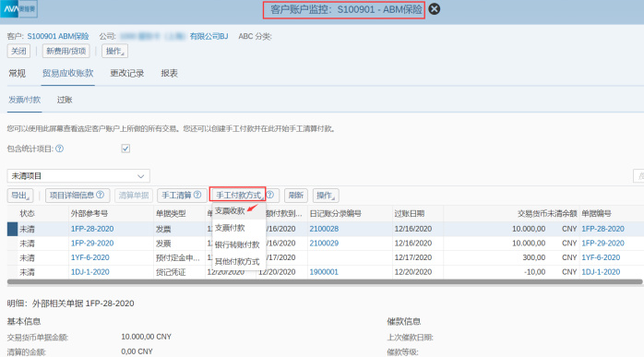
Task: Open the 导出 dropdown button
Action: point(20,196)
